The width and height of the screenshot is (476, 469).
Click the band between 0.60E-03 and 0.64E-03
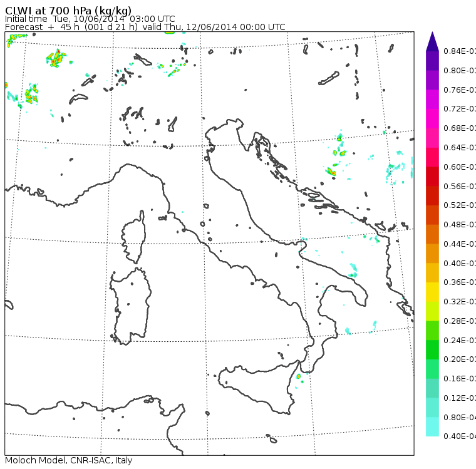point(432,157)
